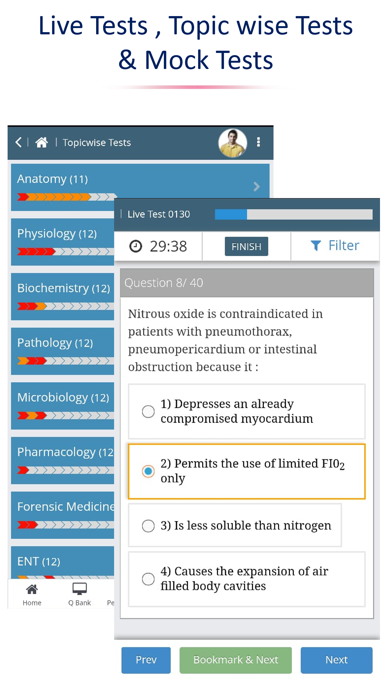Open the three-dot overflow menu
The height and width of the screenshot is (696, 392).
coord(258,142)
